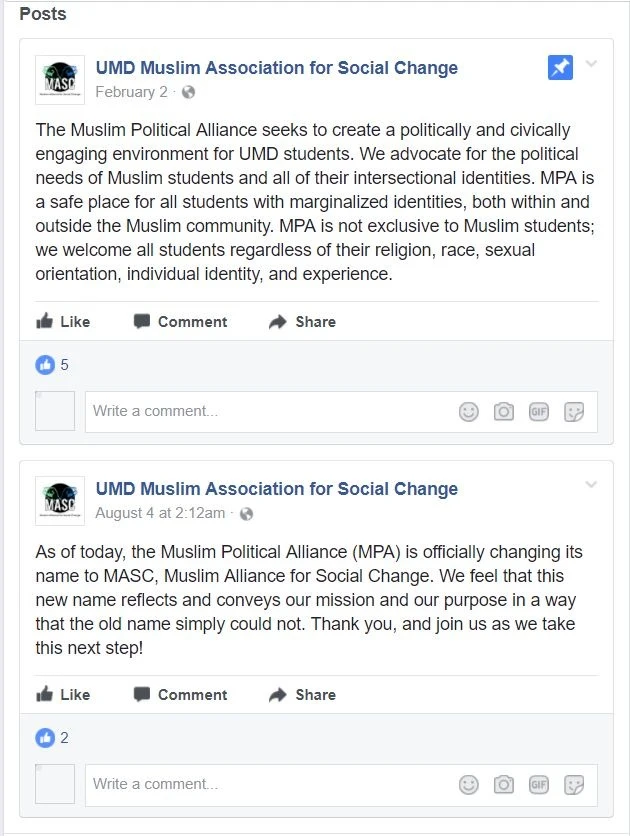Open the options chevron on the August post
Viewport: 630px width, 836px height.
[x=593, y=483]
